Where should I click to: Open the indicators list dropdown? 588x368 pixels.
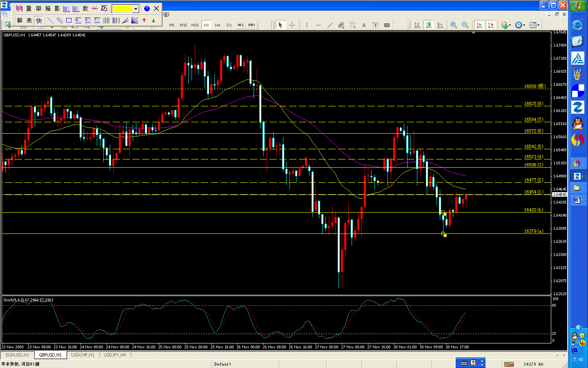coord(506,25)
